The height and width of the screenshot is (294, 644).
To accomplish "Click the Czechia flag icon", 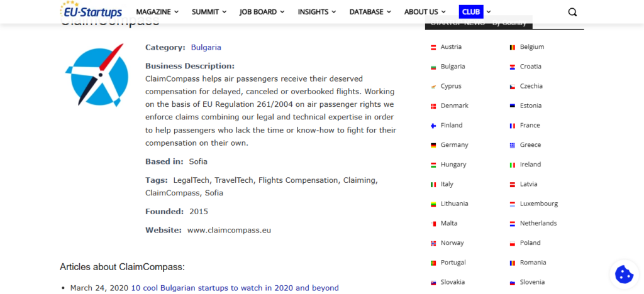I will click(512, 87).
